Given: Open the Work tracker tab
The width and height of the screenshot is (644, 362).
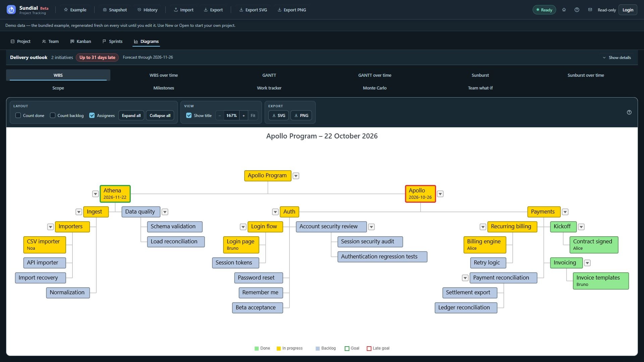Looking at the screenshot, I should coord(269,88).
